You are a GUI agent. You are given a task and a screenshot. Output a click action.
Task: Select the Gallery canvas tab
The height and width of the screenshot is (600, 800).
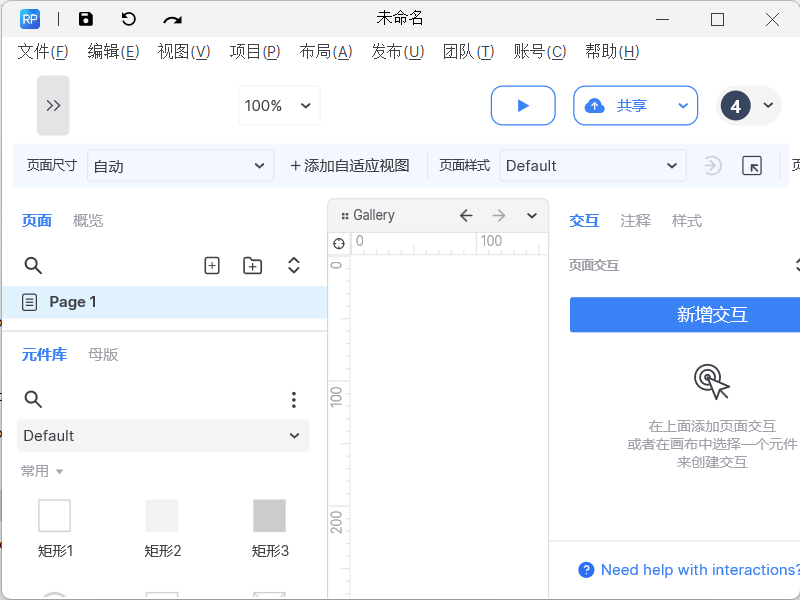374,215
